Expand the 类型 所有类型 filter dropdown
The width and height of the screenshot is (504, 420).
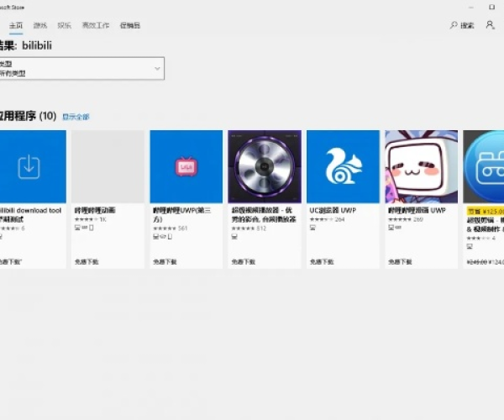[x=82, y=68]
